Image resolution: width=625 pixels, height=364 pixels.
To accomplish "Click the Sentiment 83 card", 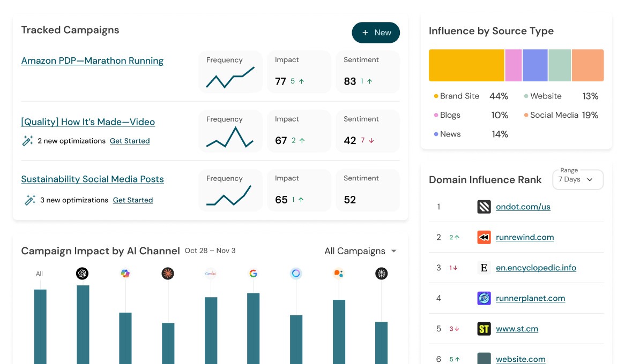I will coord(368,72).
